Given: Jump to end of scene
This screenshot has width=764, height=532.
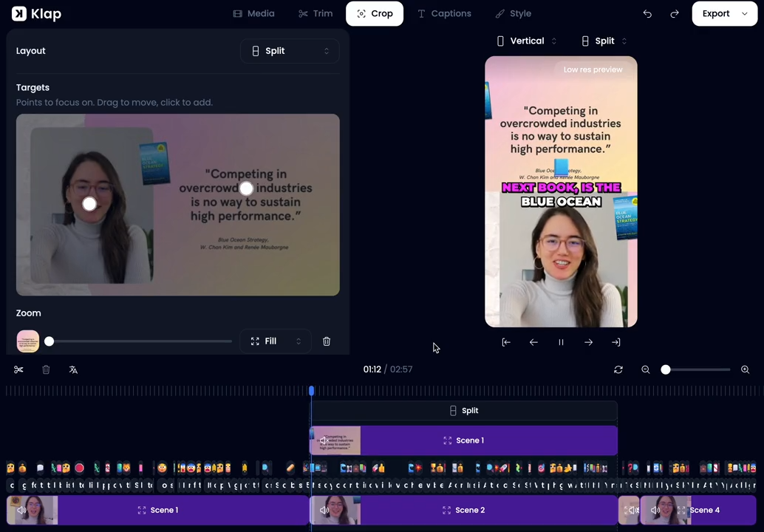Looking at the screenshot, I should (x=616, y=342).
